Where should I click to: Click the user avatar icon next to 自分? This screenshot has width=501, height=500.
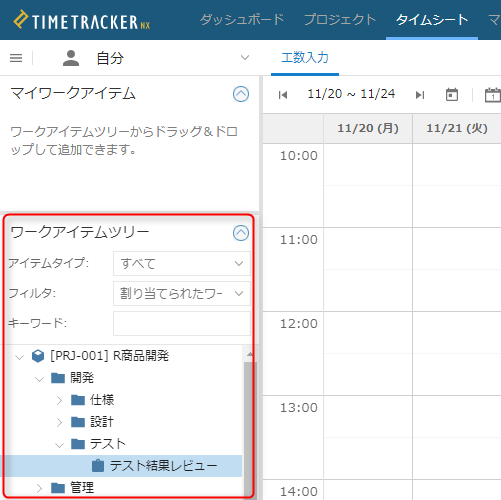pos(71,58)
